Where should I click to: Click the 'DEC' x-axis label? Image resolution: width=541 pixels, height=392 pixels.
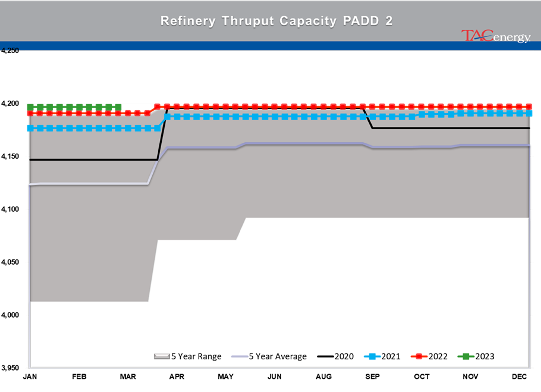tap(519, 377)
